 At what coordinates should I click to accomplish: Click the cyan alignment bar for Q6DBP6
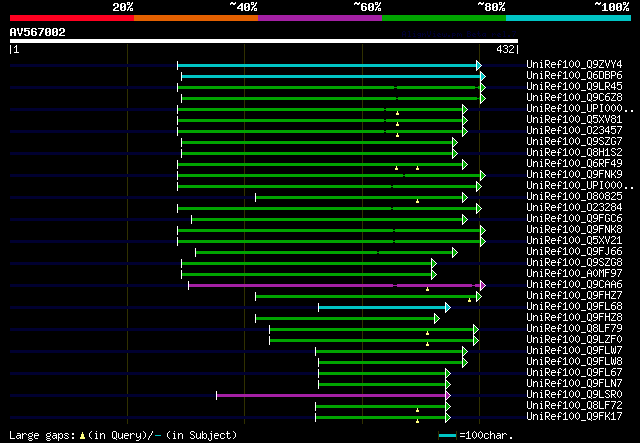point(331,76)
